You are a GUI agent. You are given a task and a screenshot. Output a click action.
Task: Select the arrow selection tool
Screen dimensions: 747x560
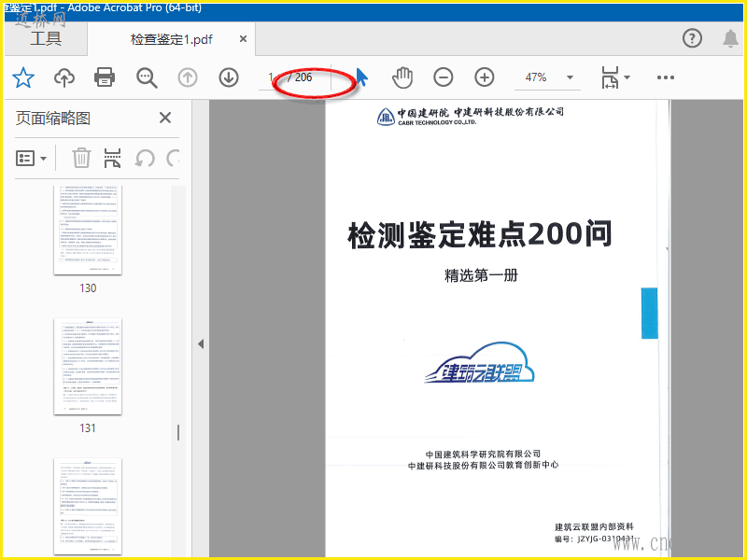(362, 77)
